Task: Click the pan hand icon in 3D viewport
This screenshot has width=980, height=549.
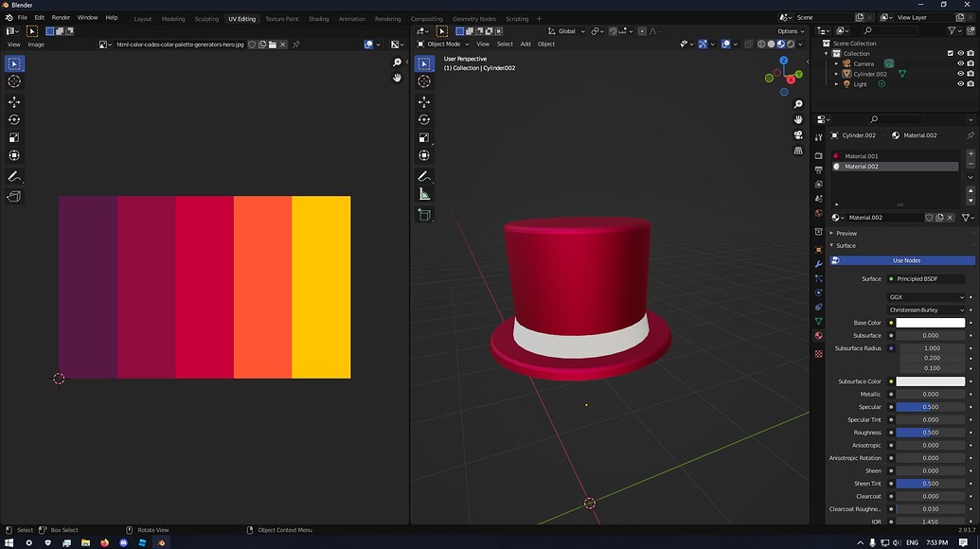Action: [798, 119]
